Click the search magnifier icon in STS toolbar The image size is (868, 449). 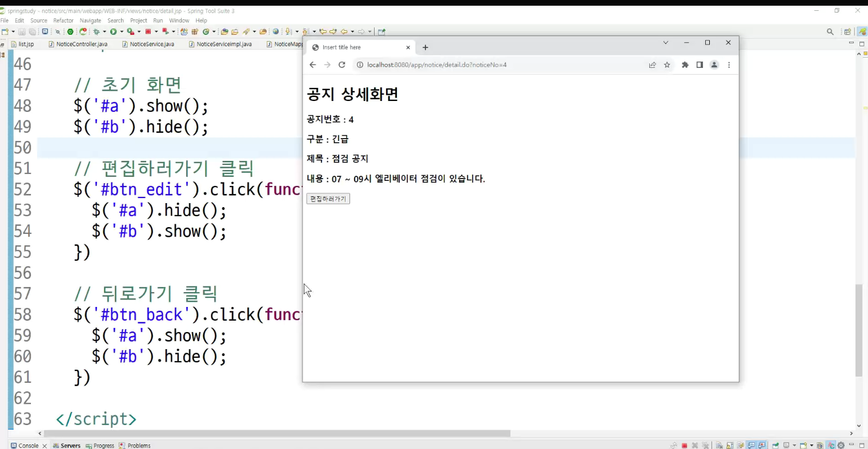[830, 32]
